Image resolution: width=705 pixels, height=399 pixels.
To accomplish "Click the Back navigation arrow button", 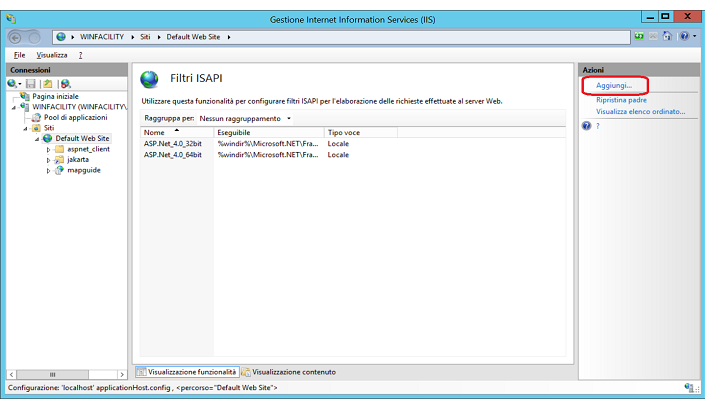I will pyautogui.click(x=15, y=38).
